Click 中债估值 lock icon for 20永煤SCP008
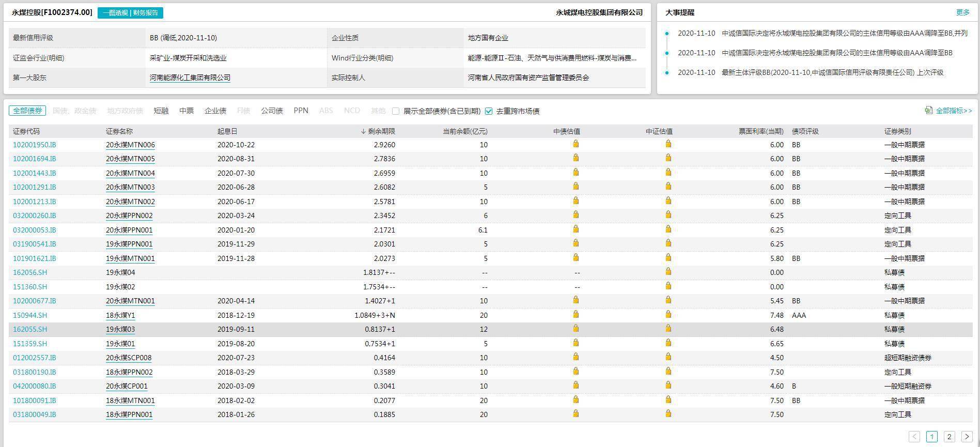Screen dimensions: 980x447 [x=575, y=357]
